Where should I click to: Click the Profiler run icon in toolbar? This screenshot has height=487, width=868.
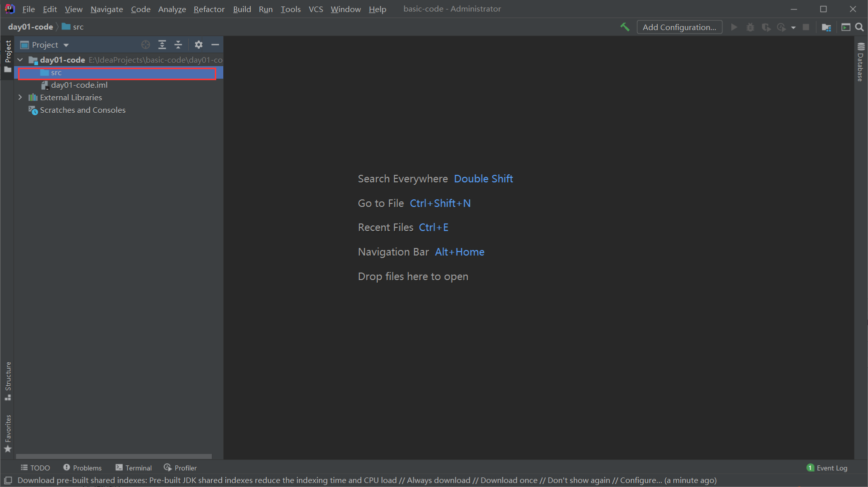tap(781, 27)
